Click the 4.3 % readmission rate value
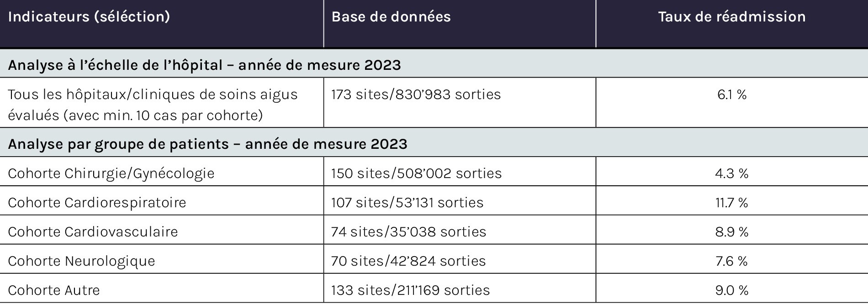The height and width of the screenshot is (304, 868). coord(732,173)
